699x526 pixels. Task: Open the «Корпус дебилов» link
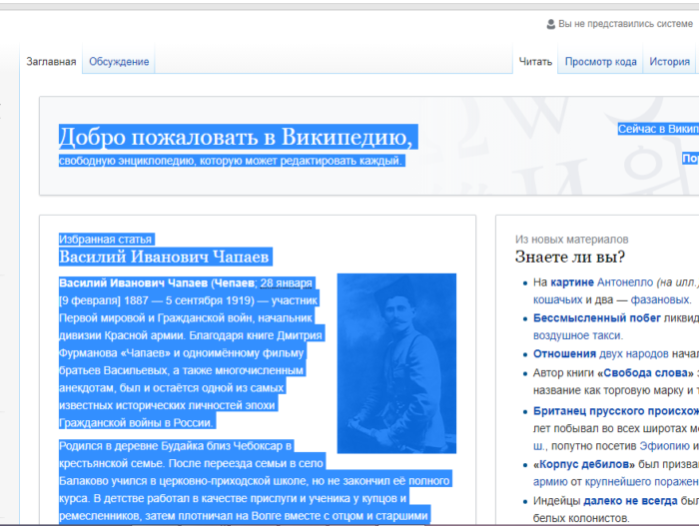tap(584, 464)
